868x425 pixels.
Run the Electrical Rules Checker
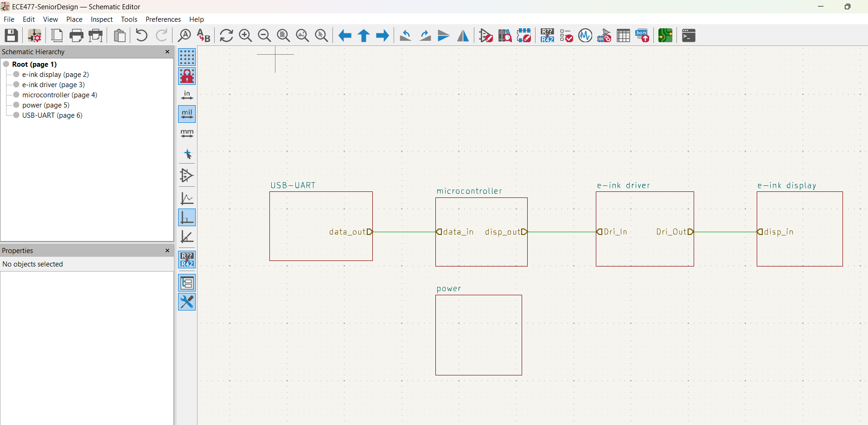[x=566, y=36]
